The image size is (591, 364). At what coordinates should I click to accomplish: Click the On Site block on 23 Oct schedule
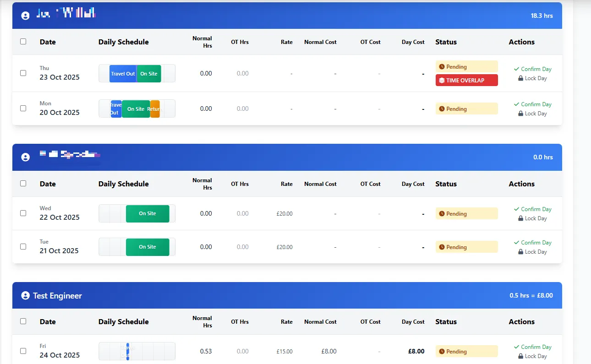click(x=149, y=74)
